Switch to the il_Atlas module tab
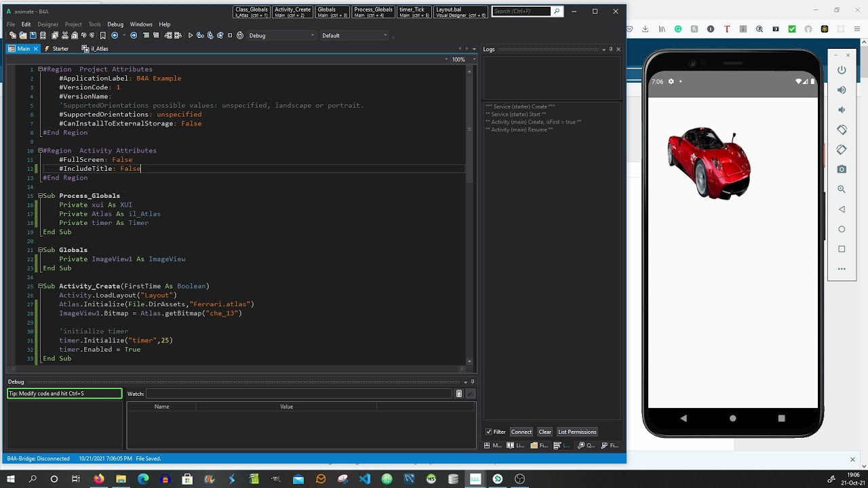 (x=95, y=49)
